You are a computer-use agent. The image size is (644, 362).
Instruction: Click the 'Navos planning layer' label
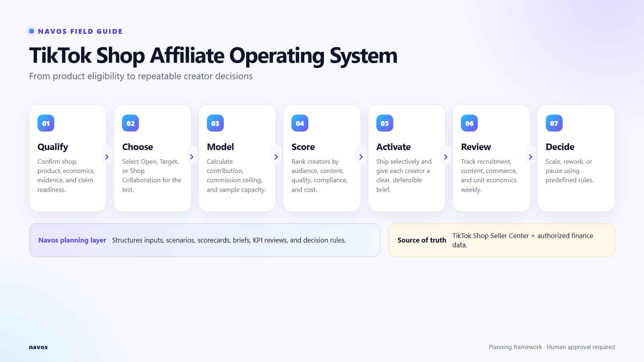(72, 240)
